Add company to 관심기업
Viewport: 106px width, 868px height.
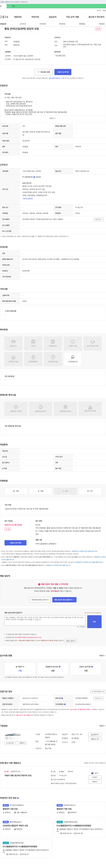pyautogui.click(x=10, y=743)
